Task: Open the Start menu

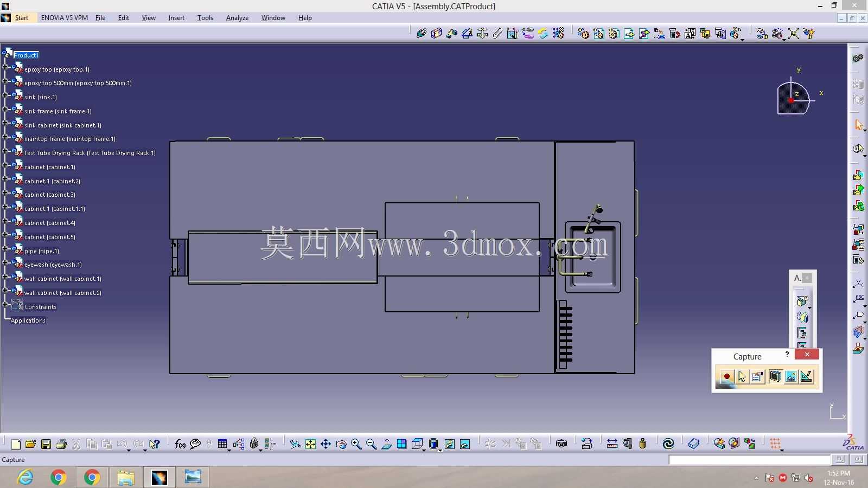Action: tap(22, 18)
